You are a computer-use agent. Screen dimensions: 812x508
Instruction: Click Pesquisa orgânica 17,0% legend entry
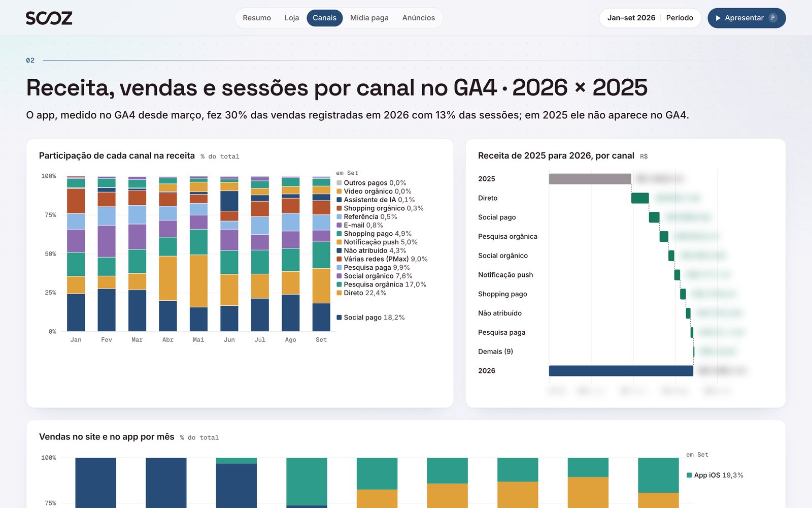[x=382, y=284]
